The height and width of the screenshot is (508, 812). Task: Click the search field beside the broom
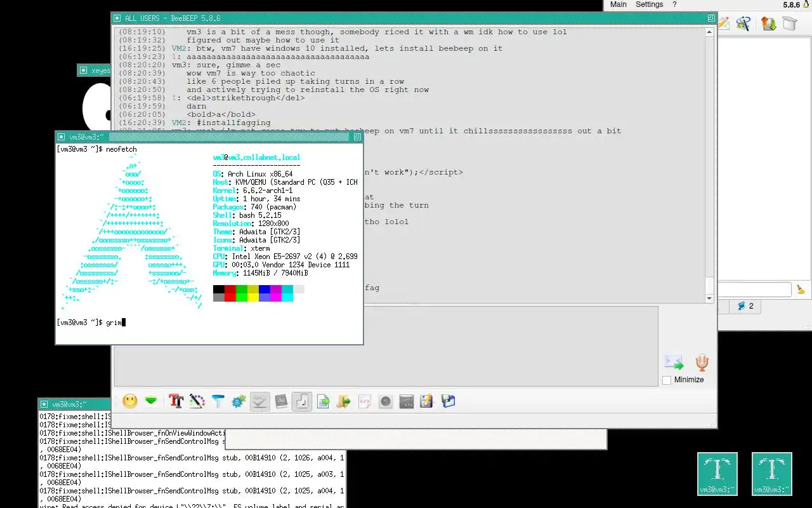point(755,290)
